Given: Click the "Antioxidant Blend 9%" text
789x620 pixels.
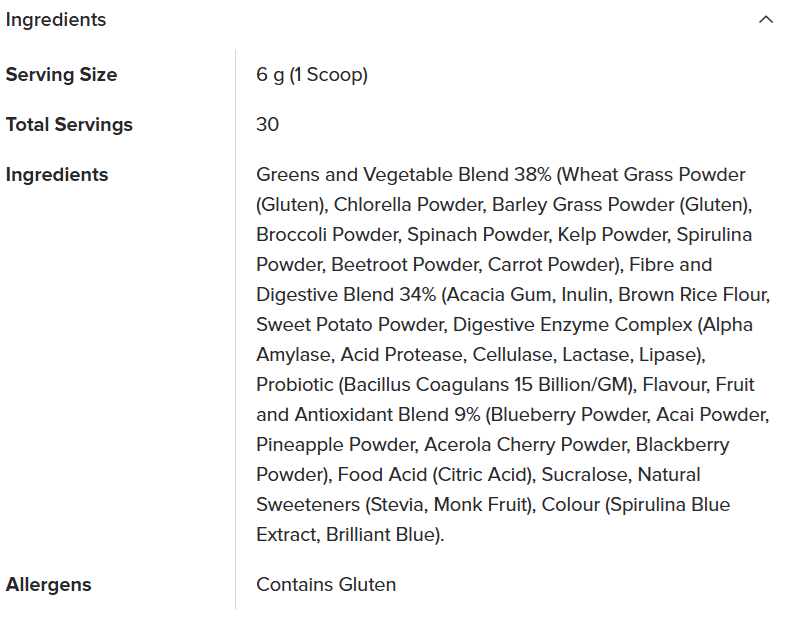Looking at the screenshot, I should [x=387, y=414].
